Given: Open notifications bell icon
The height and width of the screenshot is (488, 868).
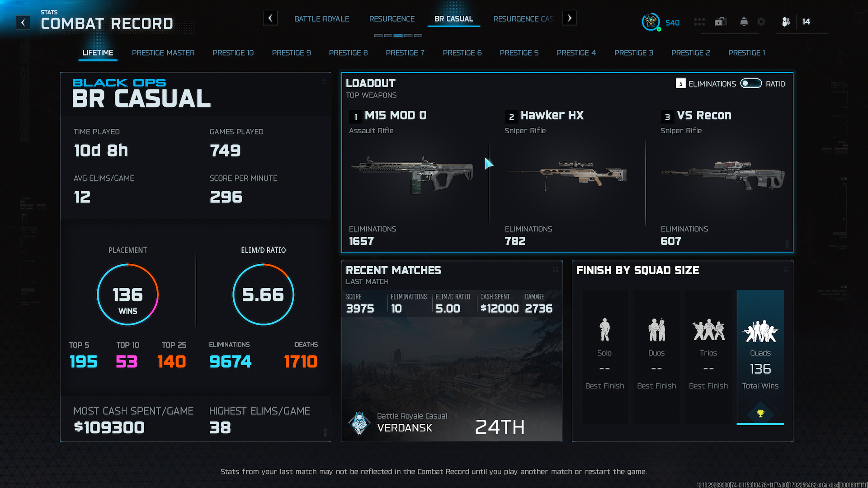Looking at the screenshot, I should click(744, 22).
